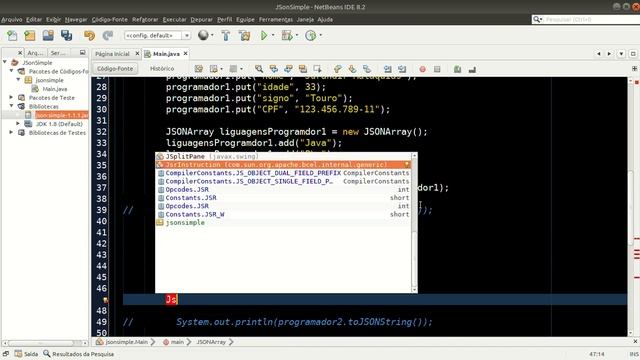Run the project with green play icon
Viewport: 640px width, 360px height.
click(x=264, y=36)
